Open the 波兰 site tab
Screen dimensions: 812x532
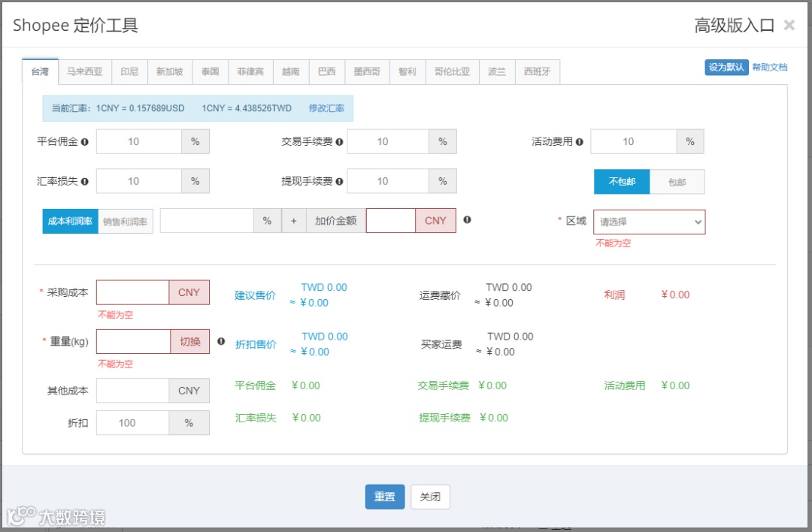click(497, 71)
